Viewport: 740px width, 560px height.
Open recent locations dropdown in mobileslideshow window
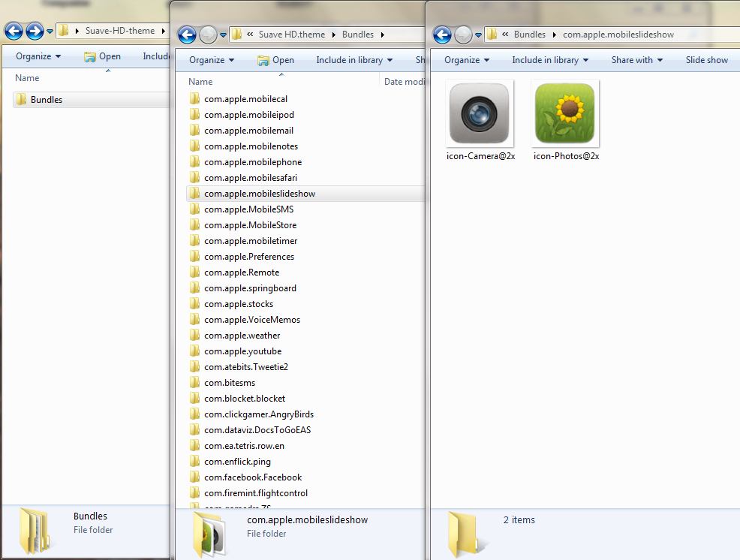coord(478,35)
